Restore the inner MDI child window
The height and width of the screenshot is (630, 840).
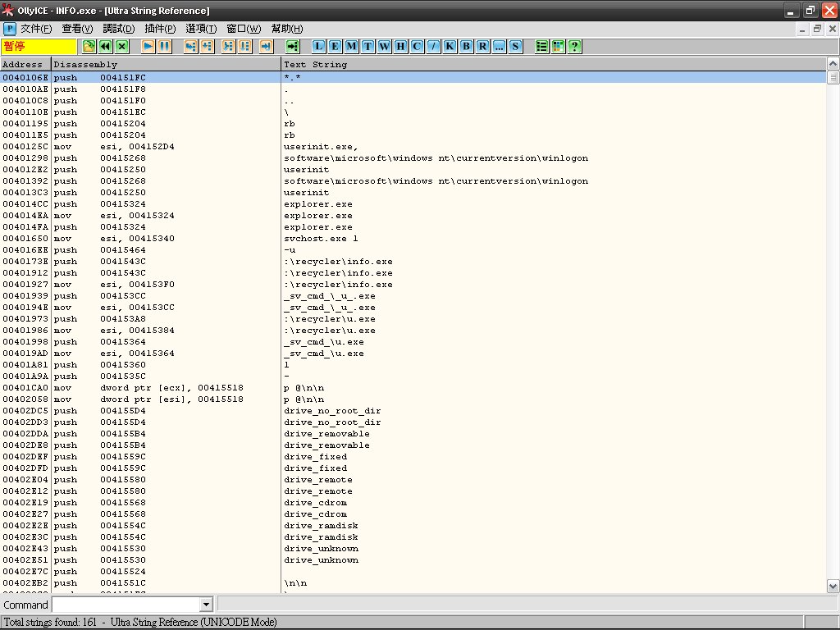tap(817, 29)
